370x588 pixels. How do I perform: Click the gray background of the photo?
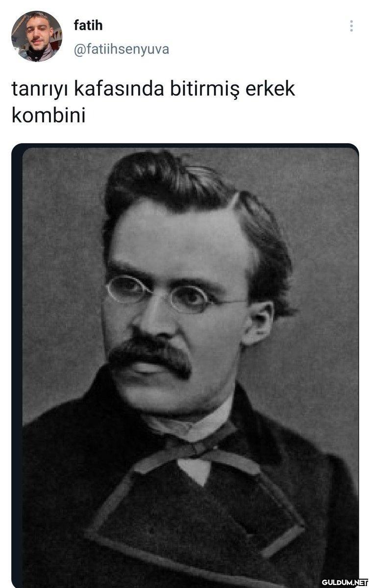(x=314, y=343)
